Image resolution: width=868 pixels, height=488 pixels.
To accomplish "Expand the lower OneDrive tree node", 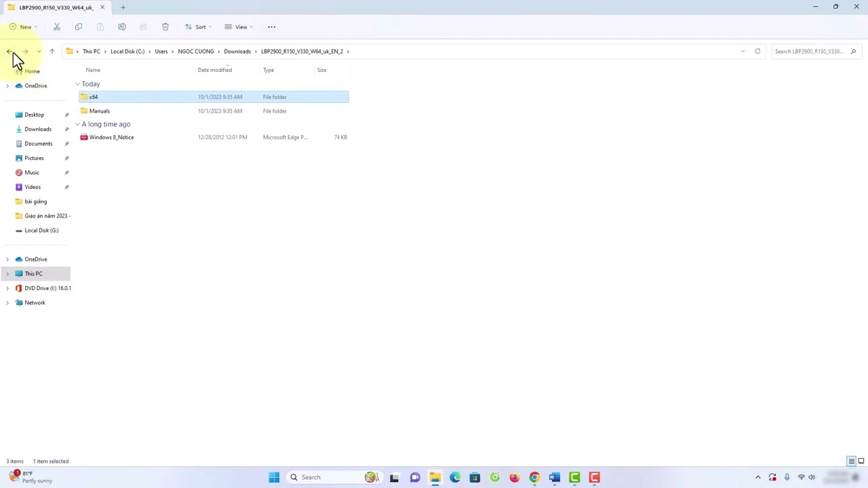I will 7,260.
